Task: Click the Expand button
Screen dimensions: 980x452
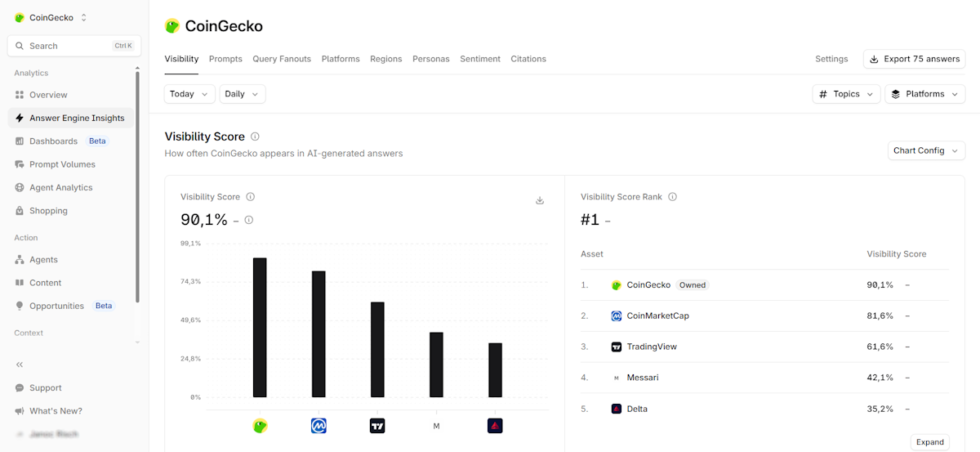Action: click(x=929, y=442)
